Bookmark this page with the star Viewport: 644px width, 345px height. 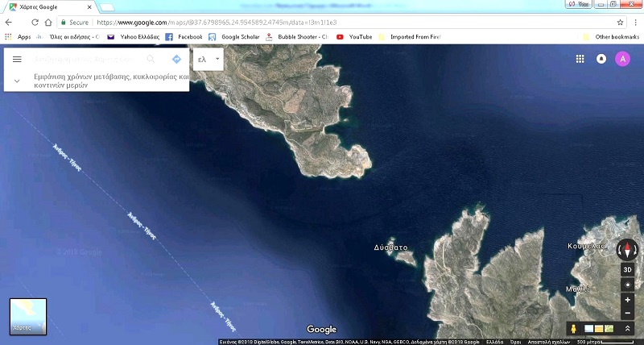(620, 22)
